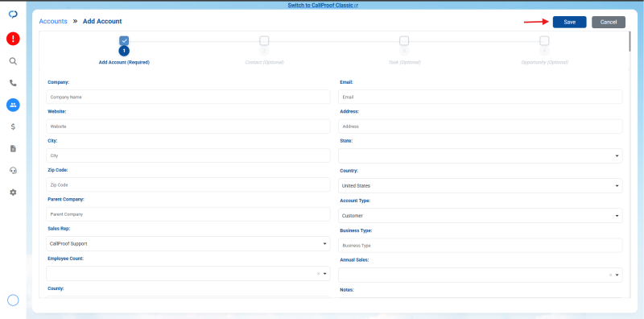Click the CallProof logo icon
This screenshot has width=644, height=319.
pos(13,14)
